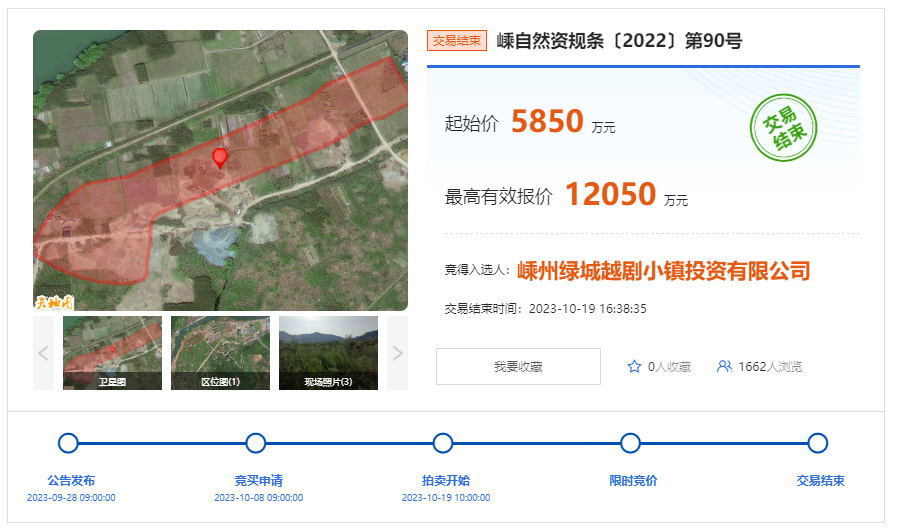Click the title 嵊自然资规条〔2022〕第90号

point(620,41)
